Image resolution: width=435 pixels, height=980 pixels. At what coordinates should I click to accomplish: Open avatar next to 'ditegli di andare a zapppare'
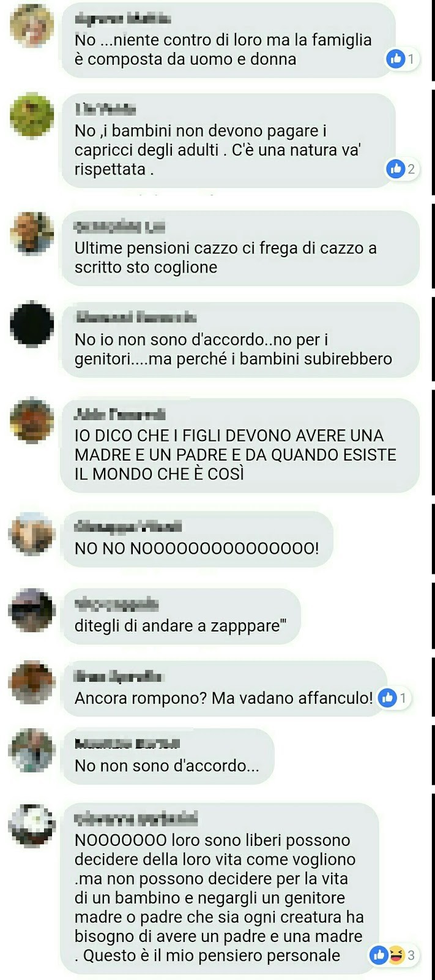32,610
